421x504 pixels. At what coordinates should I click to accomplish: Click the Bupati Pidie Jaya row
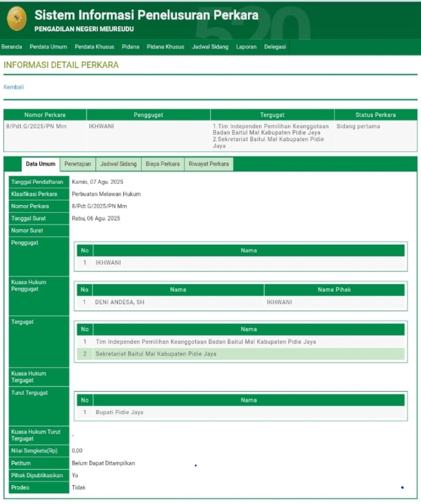point(241,412)
